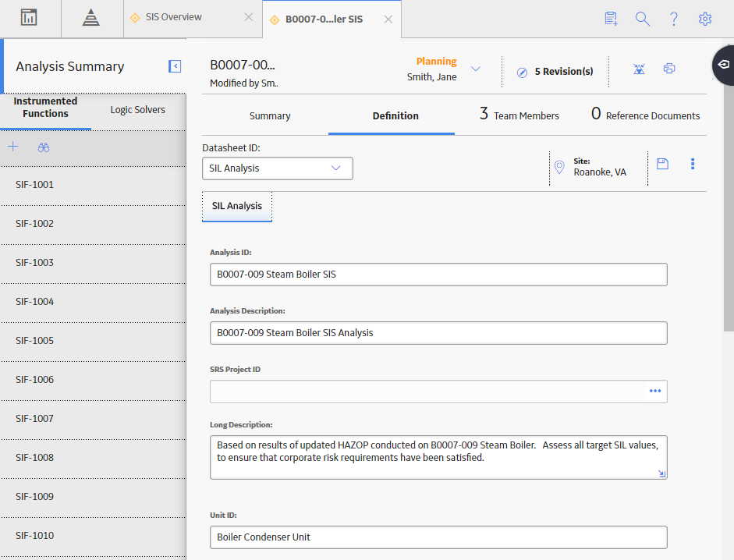Viewport: 734px width, 560px height.
Task: Switch to the SIS Overview tab
Action: [x=174, y=17]
